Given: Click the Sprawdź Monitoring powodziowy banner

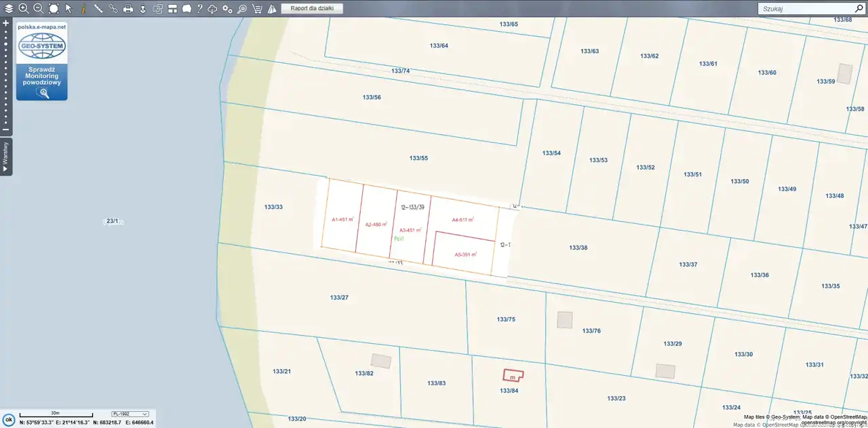Looking at the screenshot, I should pos(42,82).
